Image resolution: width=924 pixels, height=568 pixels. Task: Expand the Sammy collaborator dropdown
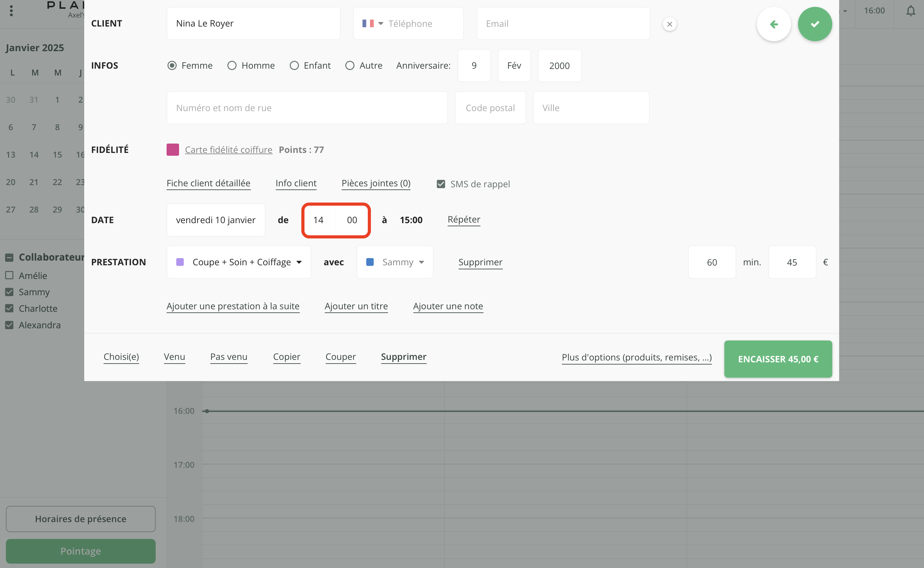[x=395, y=262]
